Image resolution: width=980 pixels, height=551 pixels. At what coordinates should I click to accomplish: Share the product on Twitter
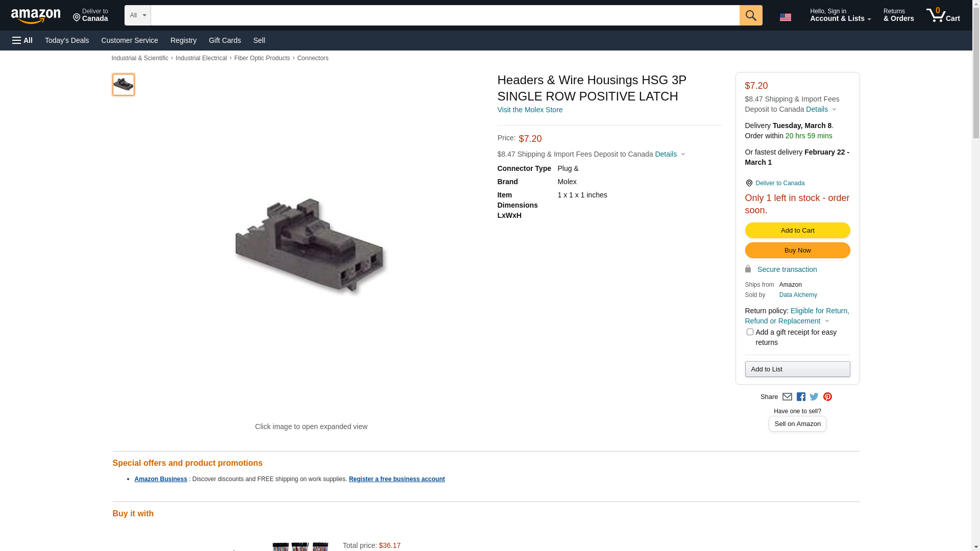814,397
